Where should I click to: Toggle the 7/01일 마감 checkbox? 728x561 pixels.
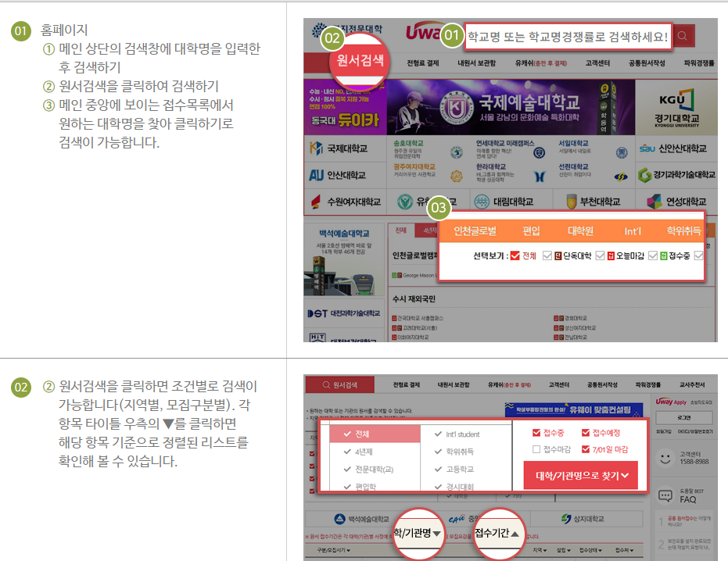(x=586, y=449)
